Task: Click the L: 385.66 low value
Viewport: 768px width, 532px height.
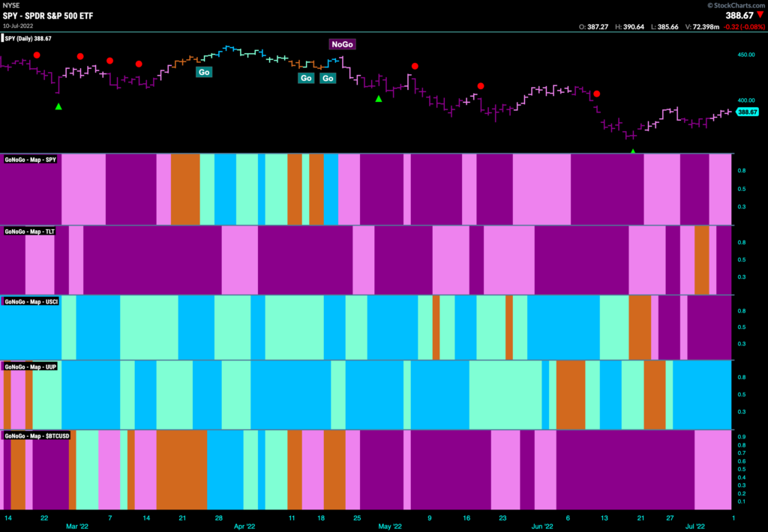Action: coord(664,27)
